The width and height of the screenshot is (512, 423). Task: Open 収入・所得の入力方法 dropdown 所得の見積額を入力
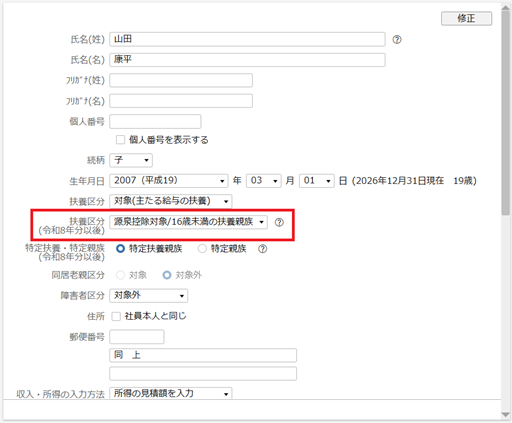coord(171,393)
